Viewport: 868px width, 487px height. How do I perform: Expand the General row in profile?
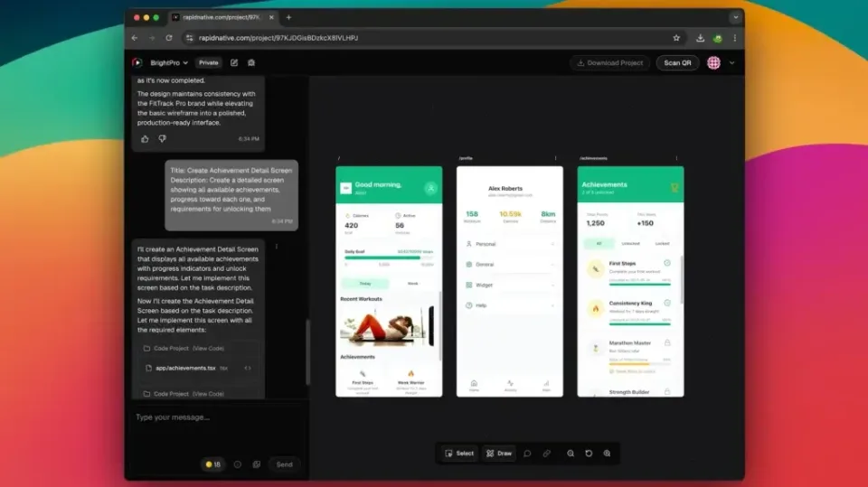click(x=509, y=265)
